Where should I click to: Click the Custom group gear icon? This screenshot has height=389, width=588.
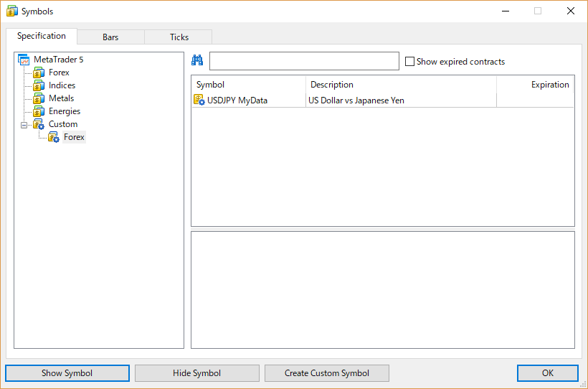pos(39,124)
